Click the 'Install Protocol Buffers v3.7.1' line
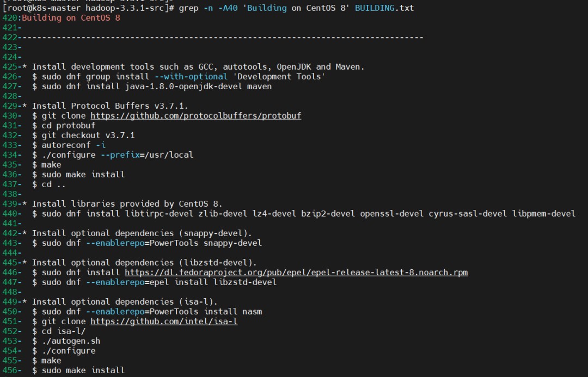The image size is (588, 377). pyautogui.click(x=109, y=106)
